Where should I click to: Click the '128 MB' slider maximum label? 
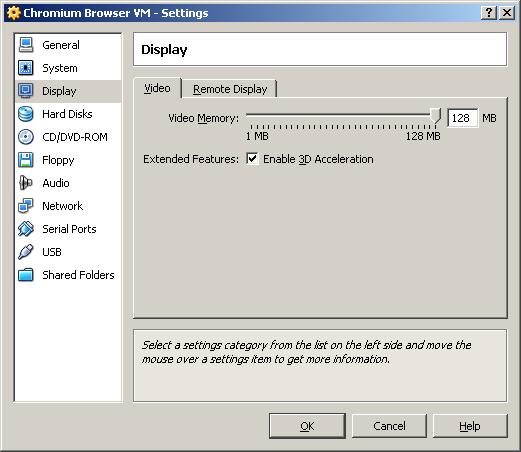tap(423, 136)
